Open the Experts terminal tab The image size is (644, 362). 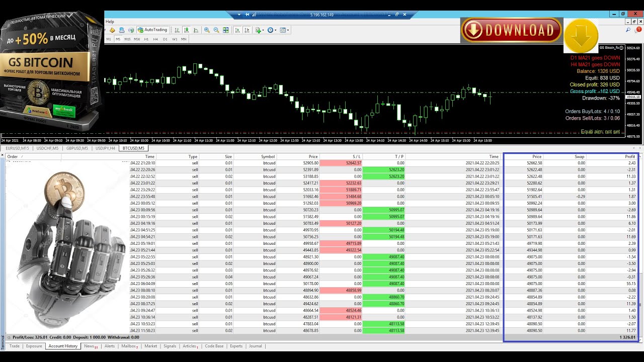[x=236, y=346]
